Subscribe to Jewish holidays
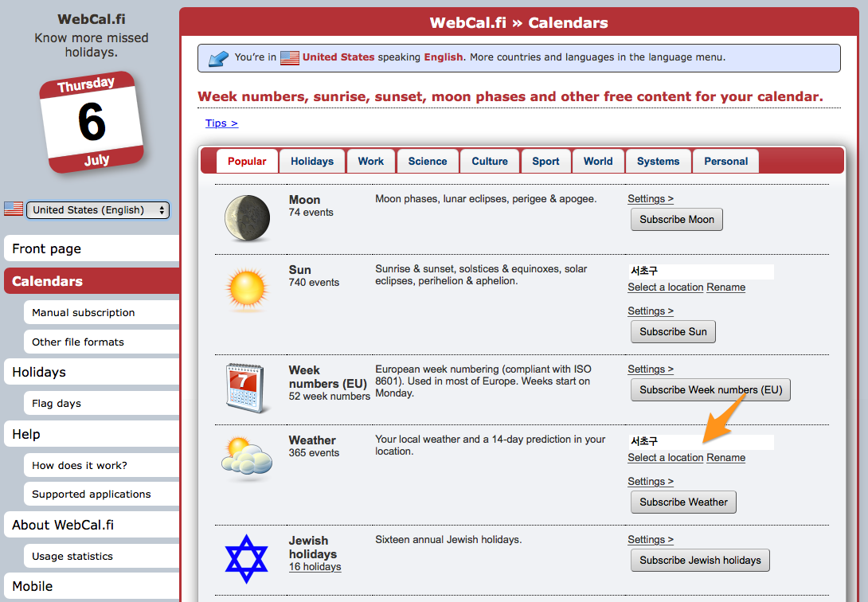The width and height of the screenshot is (868, 602). (x=700, y=561)
